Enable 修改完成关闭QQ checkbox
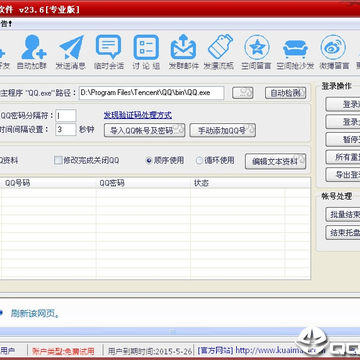Viewport: 360px width, 360px height. 58,161
